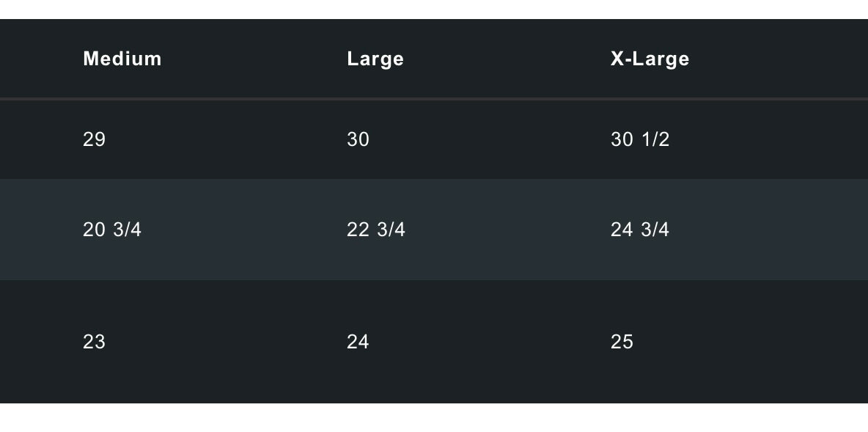868x432 pixels.
Task: Click the 3/4 fraction in the Medium column
Action: [128, 230]
